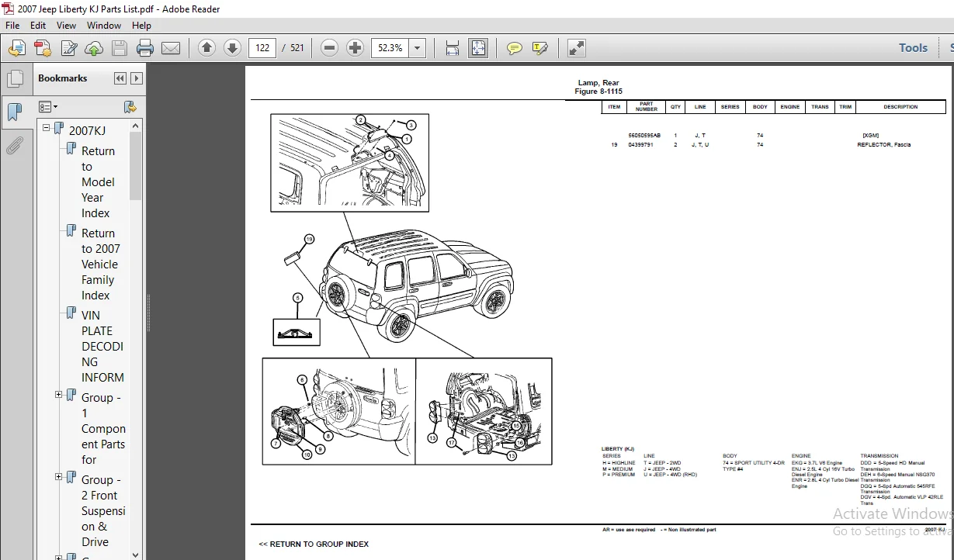Click the zoom out minus button
954x560 pixels.
tap(329, 48)
